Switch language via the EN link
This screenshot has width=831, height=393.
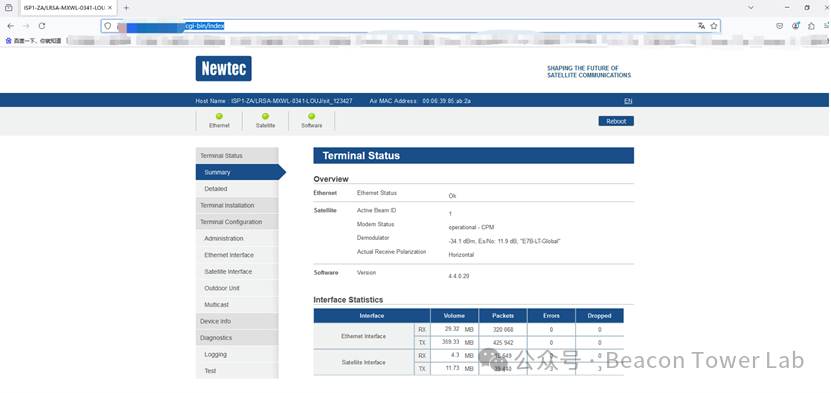tap(628, 101)
